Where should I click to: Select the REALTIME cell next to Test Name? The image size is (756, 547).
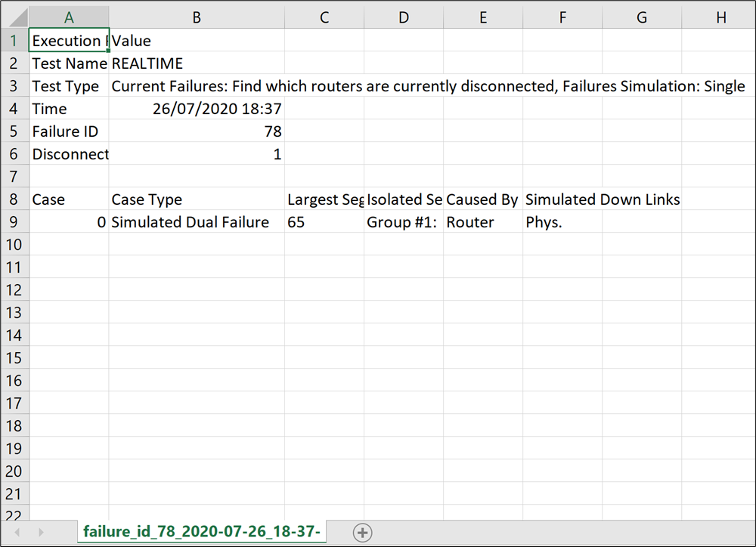point(196,63)
